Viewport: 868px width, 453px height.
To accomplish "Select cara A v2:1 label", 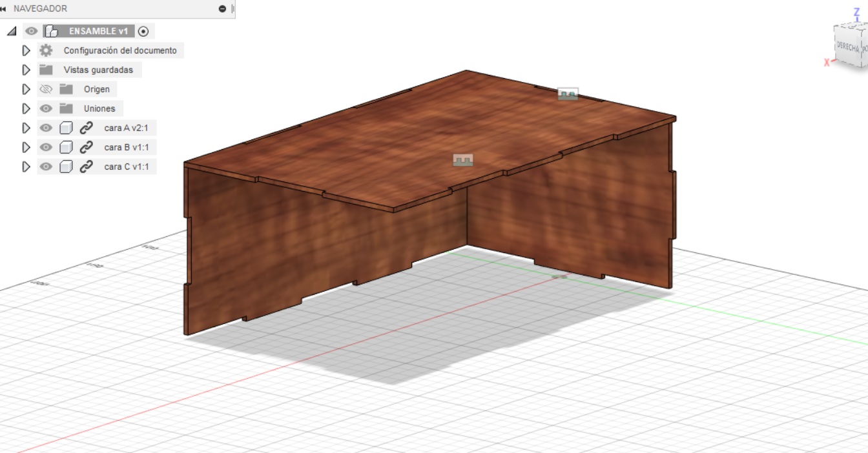I will tap(126, 128).
